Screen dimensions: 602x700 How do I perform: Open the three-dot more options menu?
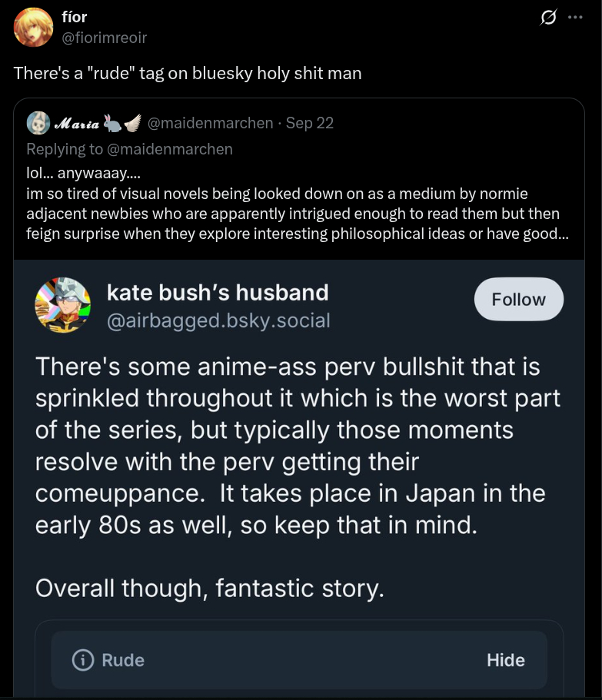tap(574, 18)
